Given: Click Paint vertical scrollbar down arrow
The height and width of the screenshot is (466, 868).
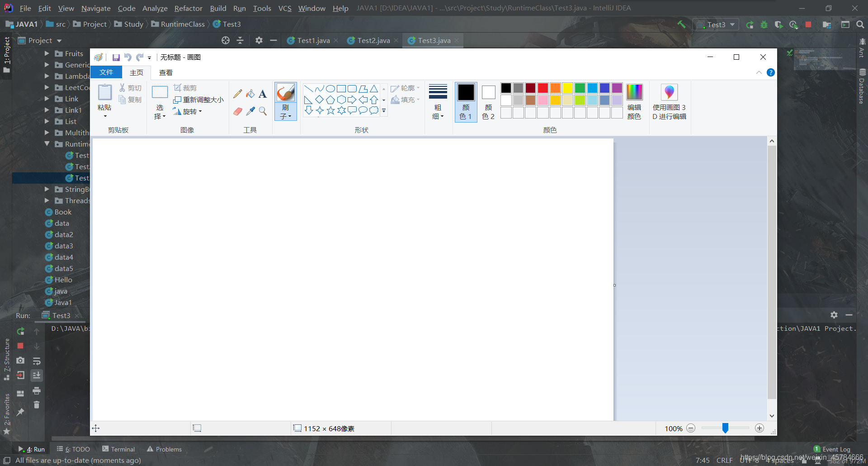Looking at the screenshot, I should pos(772,416).
